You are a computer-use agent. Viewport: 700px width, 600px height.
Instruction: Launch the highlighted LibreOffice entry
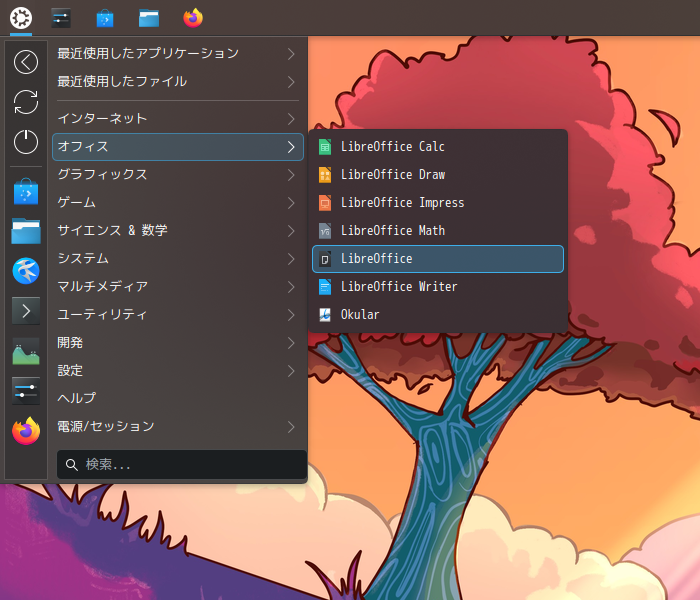[x=438, y=259]
